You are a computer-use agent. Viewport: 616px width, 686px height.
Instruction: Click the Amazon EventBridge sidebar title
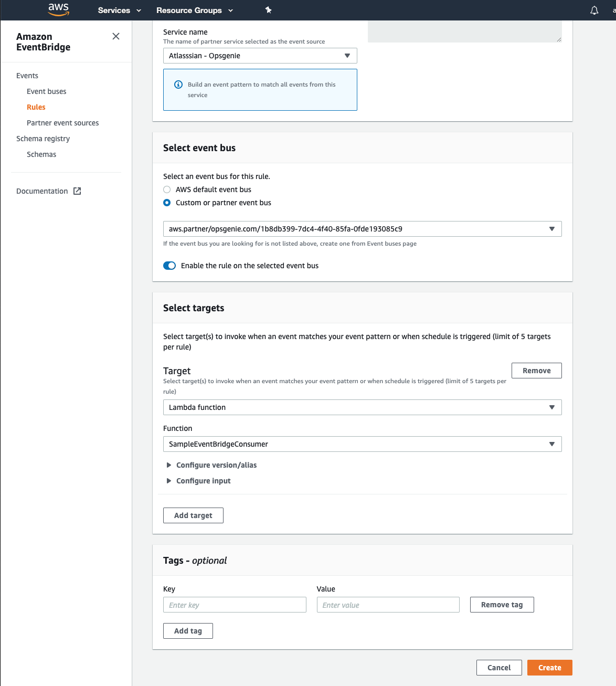click(44, 42)
